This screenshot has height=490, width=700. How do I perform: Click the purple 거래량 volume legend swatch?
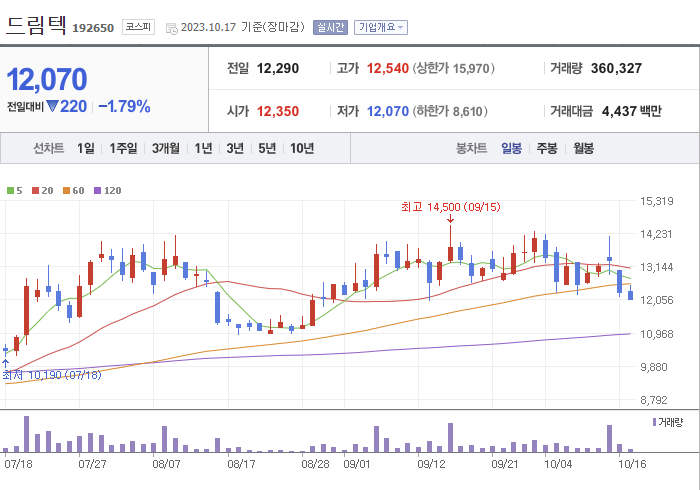(654, 422)
